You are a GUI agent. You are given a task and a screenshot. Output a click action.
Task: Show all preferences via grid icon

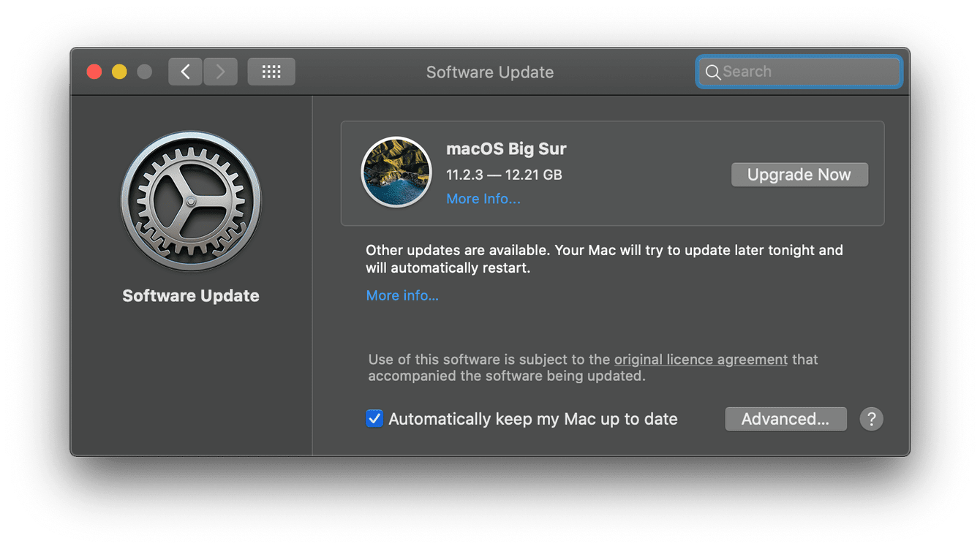pyautogui.click(x=271, y=72)
